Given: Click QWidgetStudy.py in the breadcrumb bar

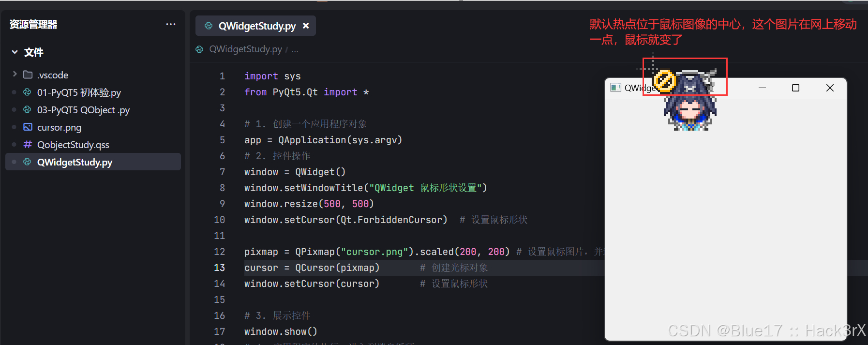Looking at the screenshot, I should click(245, 49).
